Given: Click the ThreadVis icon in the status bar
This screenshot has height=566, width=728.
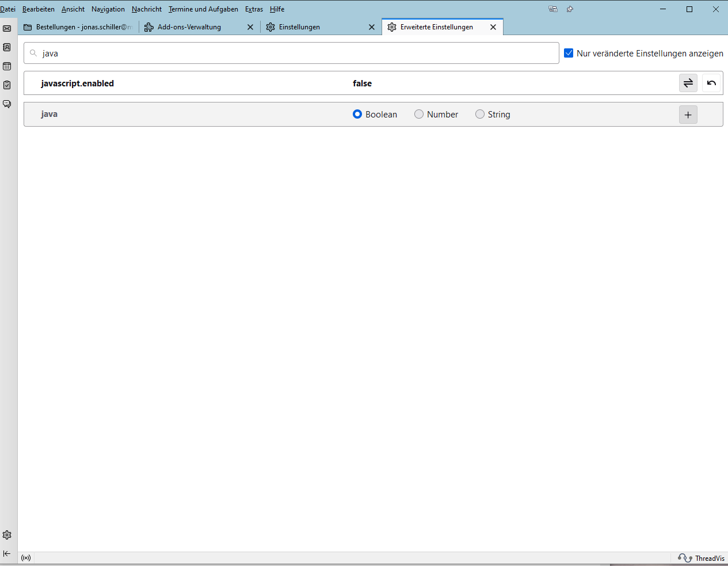Looking at the screenshot, I should click(685, 558).
